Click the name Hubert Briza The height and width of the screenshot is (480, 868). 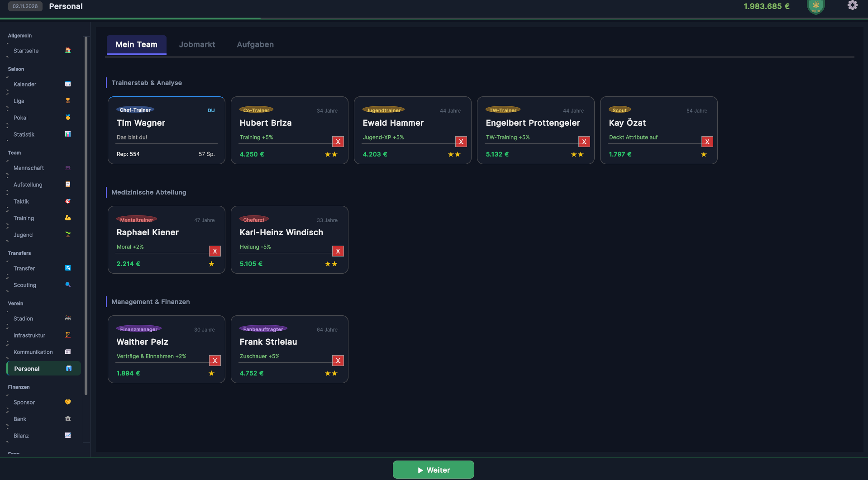coord(266,123)
